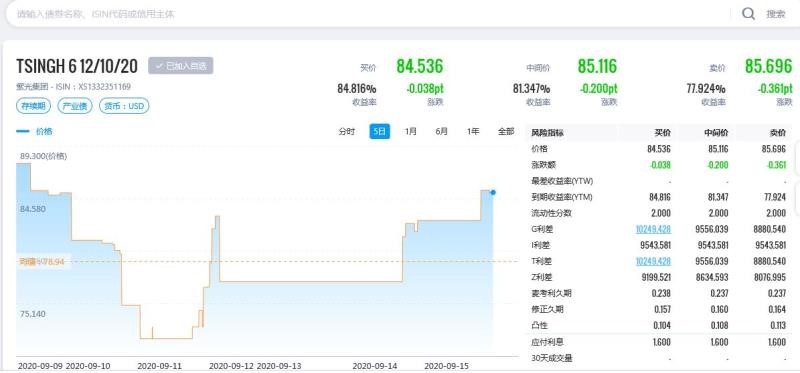This screenshot has height=373, width=800.
Task: Open the T利差 bid value link 10249.428
Action: [653, 261]
